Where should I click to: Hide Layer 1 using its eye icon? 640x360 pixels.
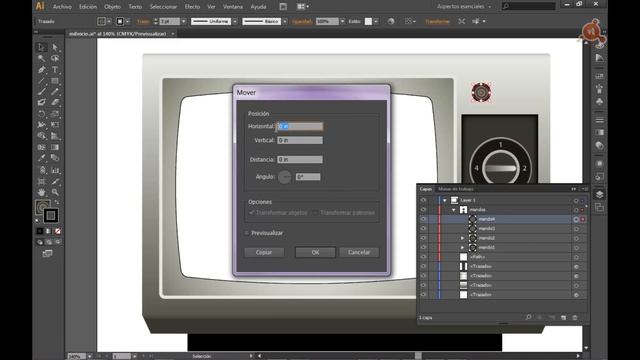pos(423,200)
